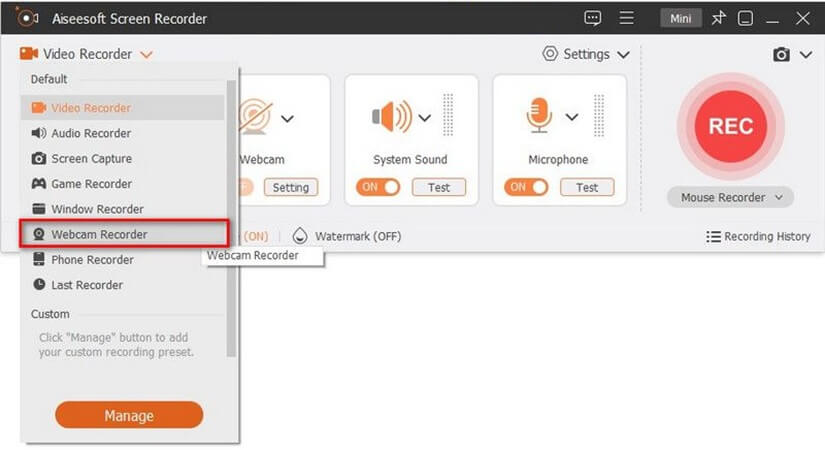Select Webcam Recorder from the list

99,234
